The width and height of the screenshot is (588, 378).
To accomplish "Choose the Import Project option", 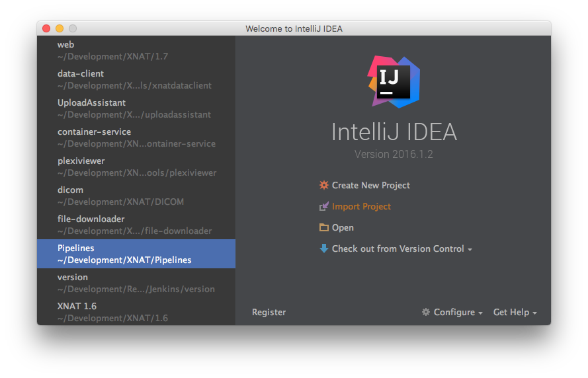I will (x=361, y=207).
